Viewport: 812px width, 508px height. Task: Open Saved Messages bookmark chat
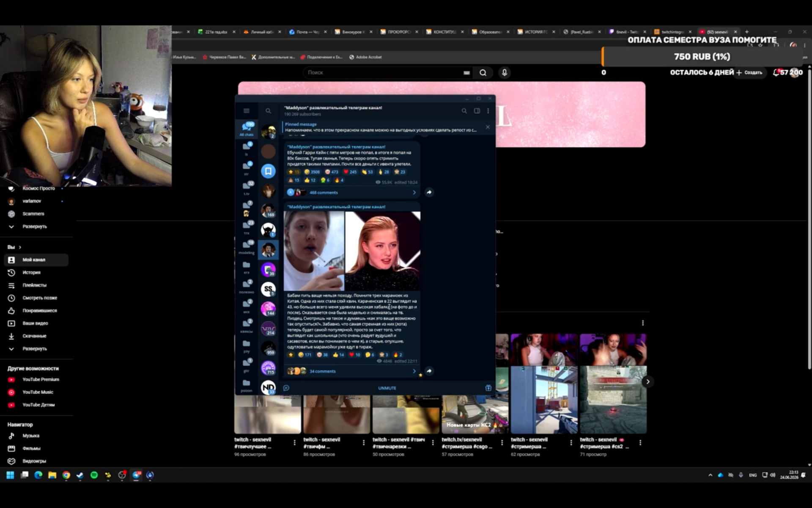268,171
